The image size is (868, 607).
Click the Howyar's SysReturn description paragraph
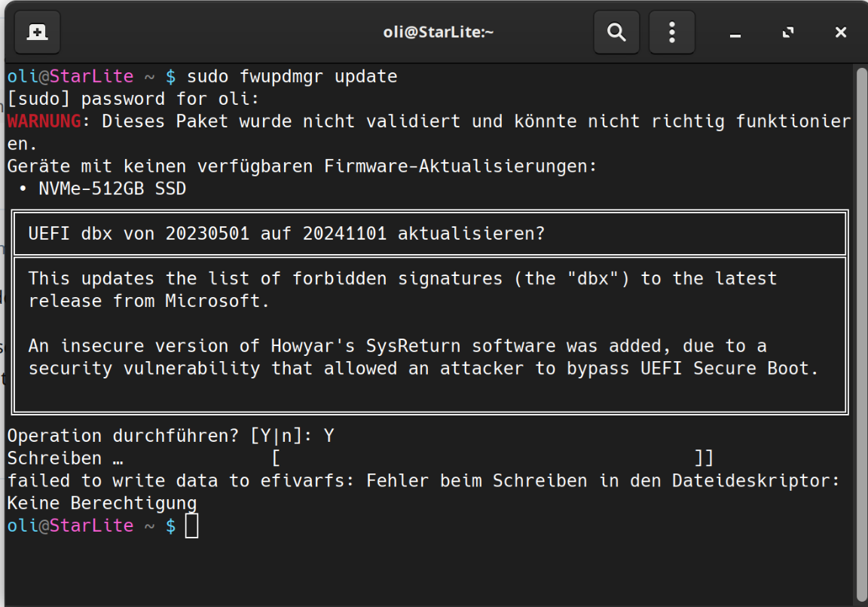(422, 357)
